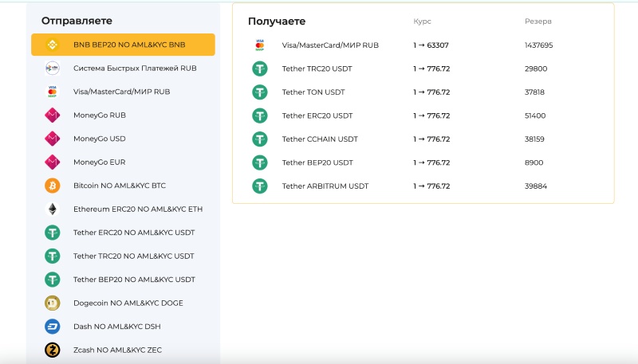
Task: Select BNB BEP20 NO AML&KYC BNB
Action: (x=128, y=45)
